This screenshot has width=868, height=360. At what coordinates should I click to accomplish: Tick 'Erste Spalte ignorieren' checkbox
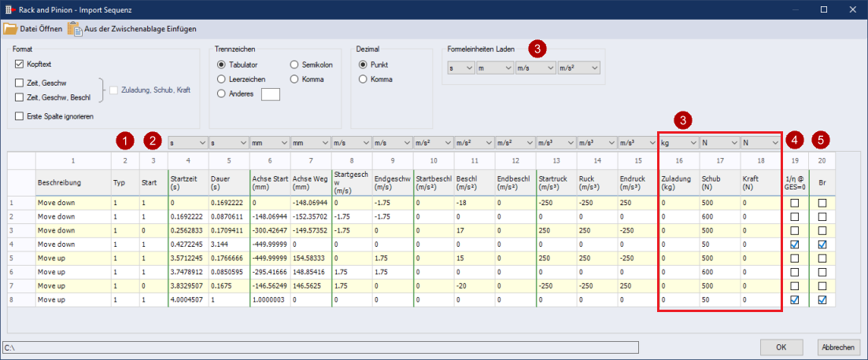pyautogui.click(x=20, y=116)
